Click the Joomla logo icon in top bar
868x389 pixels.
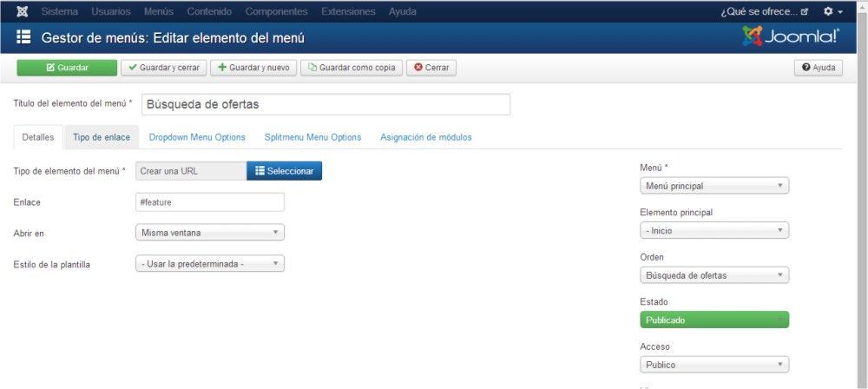[23, 11]
